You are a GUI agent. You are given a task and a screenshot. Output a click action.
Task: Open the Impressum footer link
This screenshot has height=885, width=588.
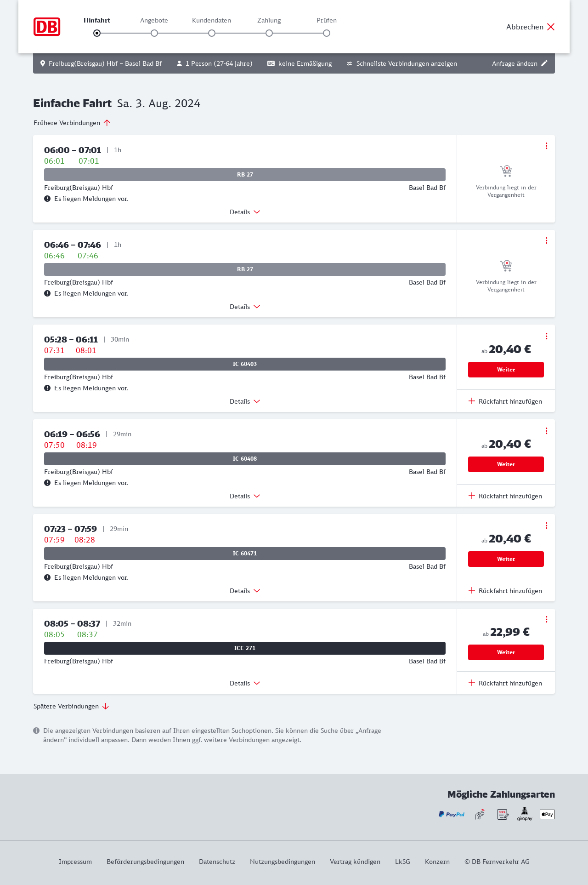point(75,862)
